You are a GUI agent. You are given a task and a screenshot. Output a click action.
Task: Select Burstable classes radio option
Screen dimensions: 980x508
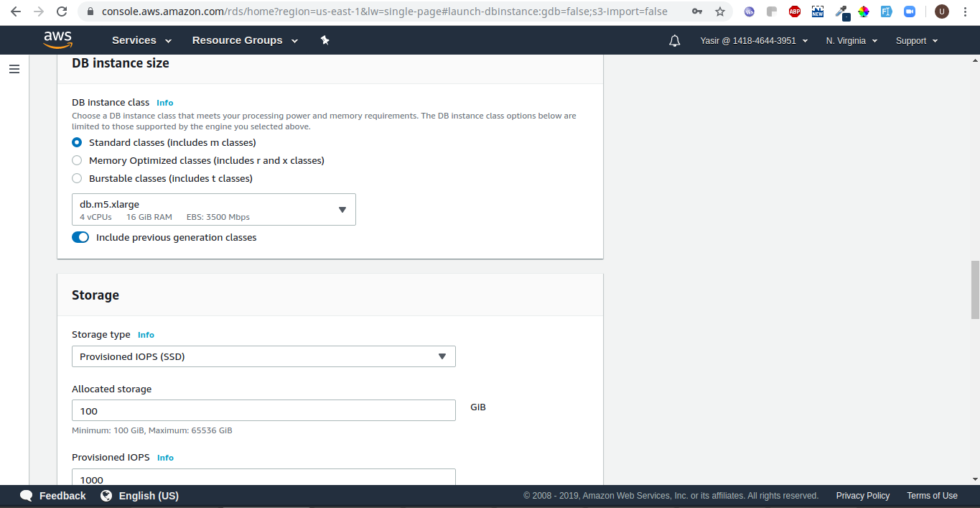pos(77,178)
